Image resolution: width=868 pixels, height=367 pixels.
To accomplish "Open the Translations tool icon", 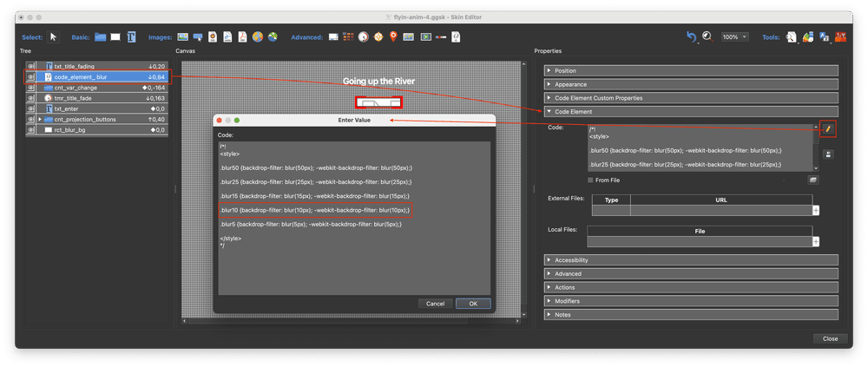I will point(825,37).
